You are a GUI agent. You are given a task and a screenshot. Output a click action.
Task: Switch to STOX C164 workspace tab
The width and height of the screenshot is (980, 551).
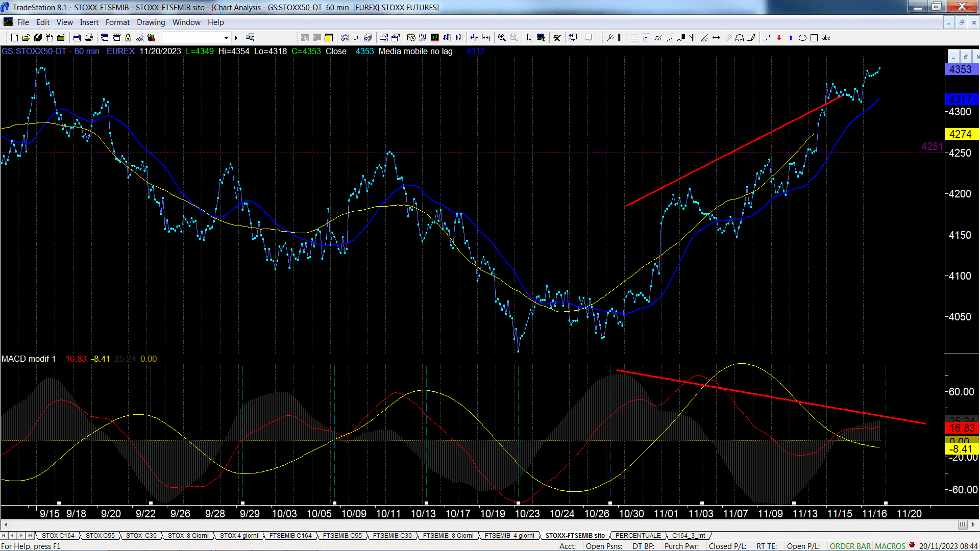(58, 535)
